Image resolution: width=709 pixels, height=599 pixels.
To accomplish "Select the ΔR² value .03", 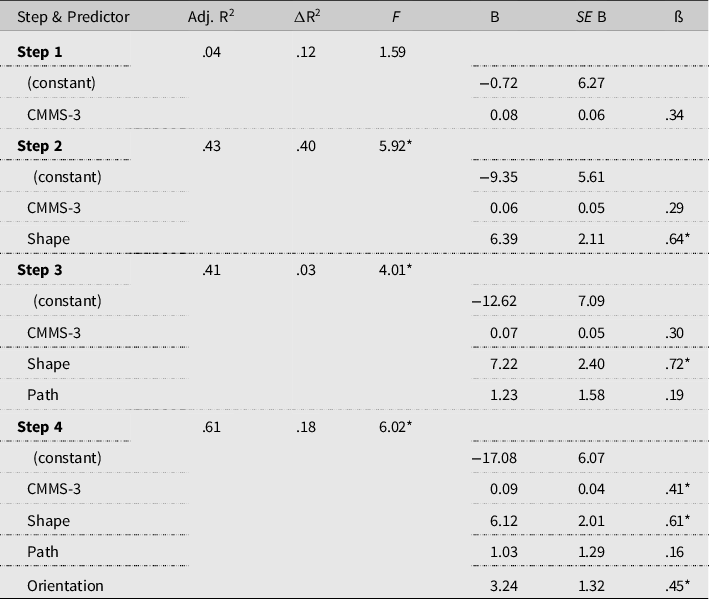I will [x=306, y=269].
